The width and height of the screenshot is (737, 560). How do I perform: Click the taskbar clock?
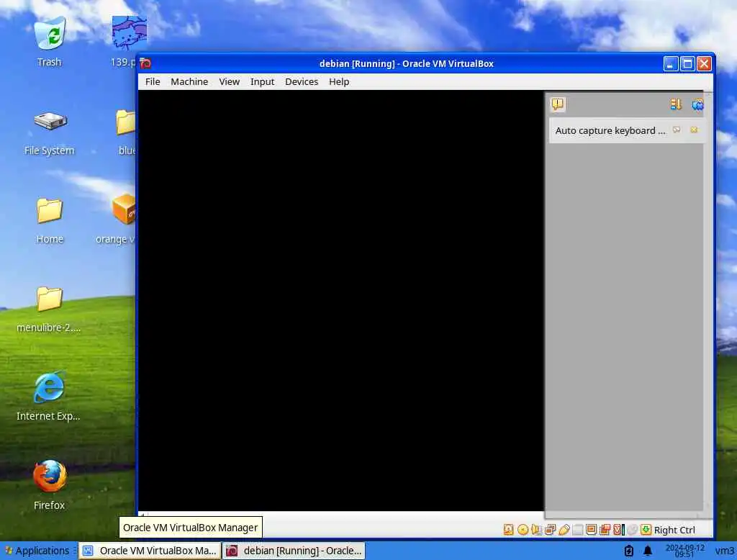tap(685, 550)
